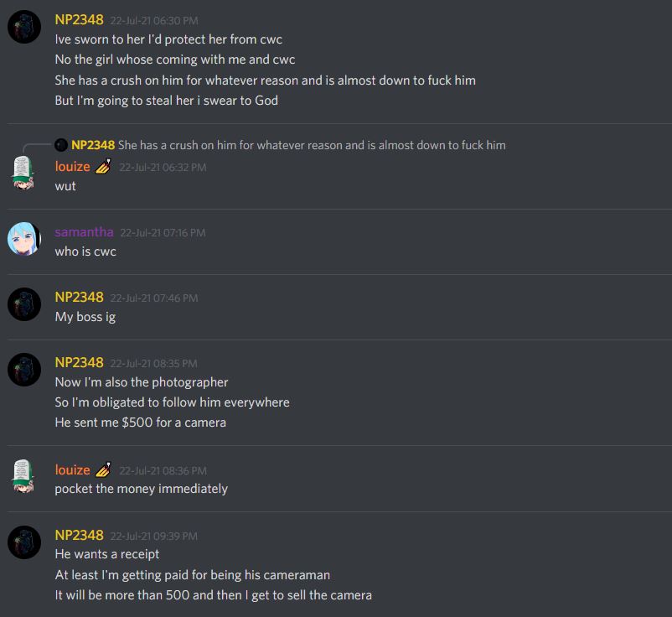The image size is (672, 617).
Task: Click the pencil badge beside louize at 06:32 PM
Action: [x=103, y=166]
